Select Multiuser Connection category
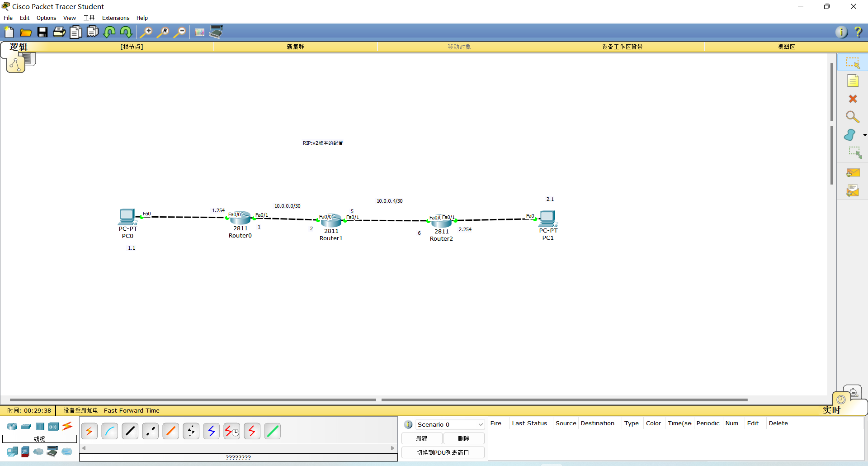The height and width of the screenshot is (466, 868). coord(67,452)
